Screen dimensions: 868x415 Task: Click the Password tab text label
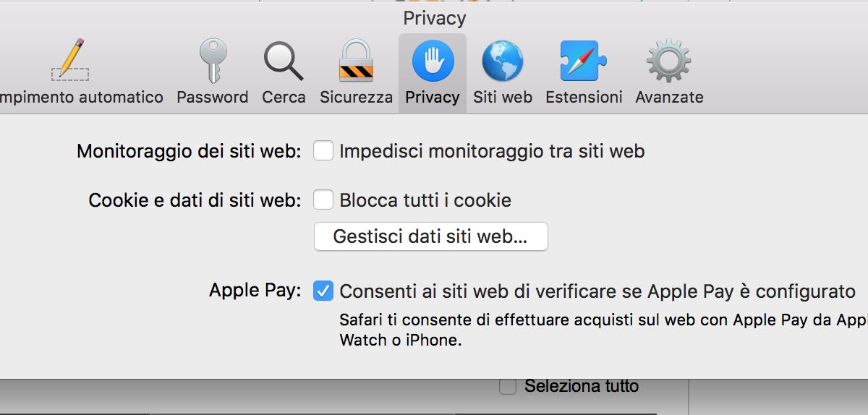click(213, 97)
